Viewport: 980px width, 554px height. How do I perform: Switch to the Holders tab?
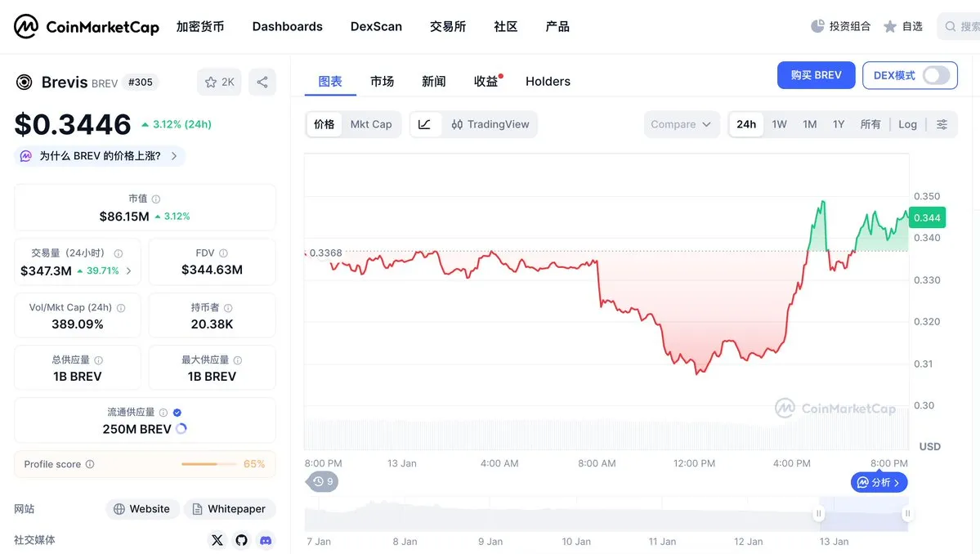pos(548,81)
